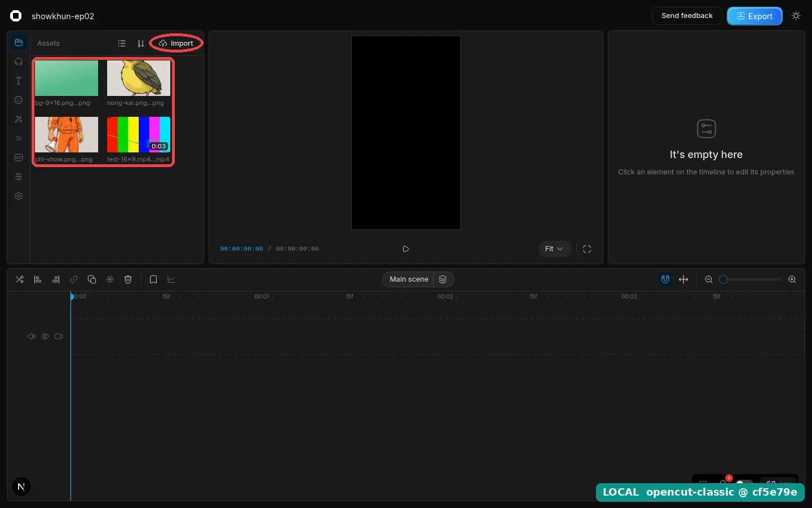This screenshot has height=508, width=812.
Task: Open the scenes layers selector
Action: point(443,279)
